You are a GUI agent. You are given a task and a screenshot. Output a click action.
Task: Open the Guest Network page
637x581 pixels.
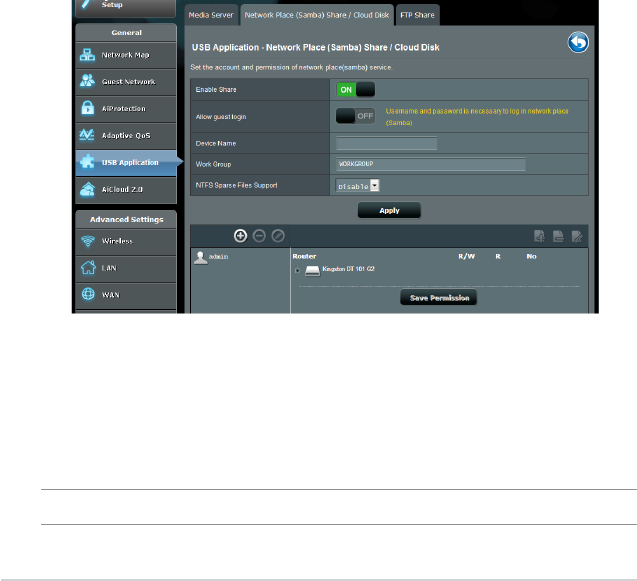(x=126, y=82)
